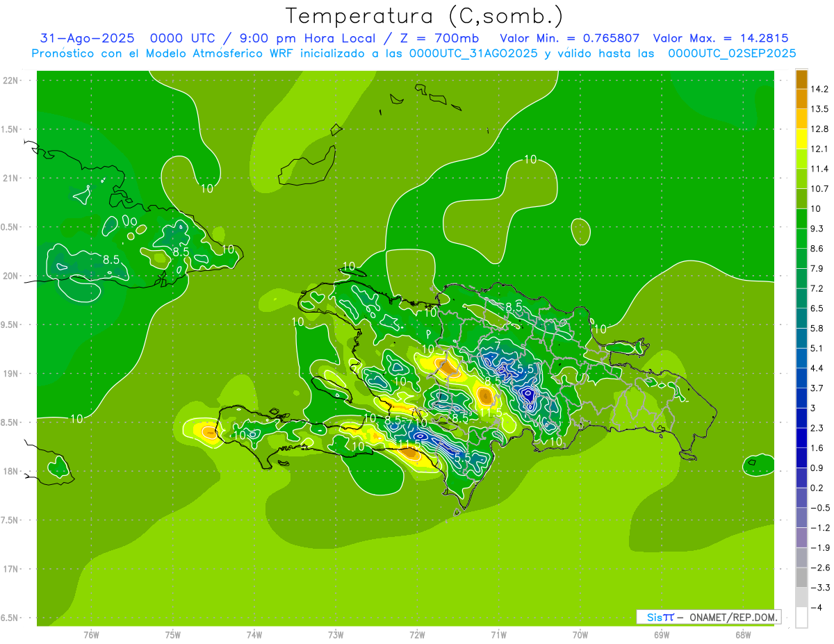Click the 20N latitude axis label

[x=10, y=276]
